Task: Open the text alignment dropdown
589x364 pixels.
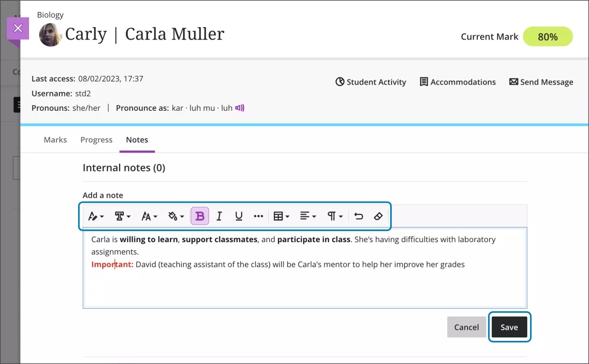Action: point(307,216)
